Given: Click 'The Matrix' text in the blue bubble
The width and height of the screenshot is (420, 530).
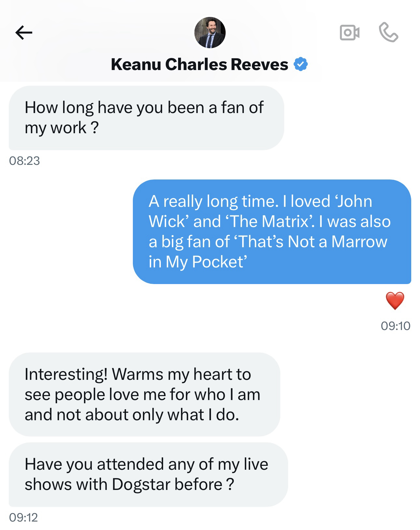Looking at the screenshot, I should [266, 222].
